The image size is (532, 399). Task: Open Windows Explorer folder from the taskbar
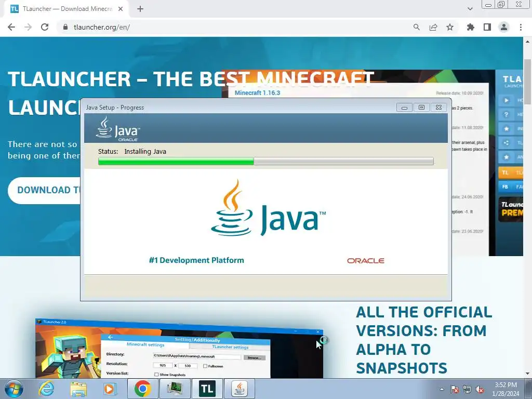(x=78, y=389)
